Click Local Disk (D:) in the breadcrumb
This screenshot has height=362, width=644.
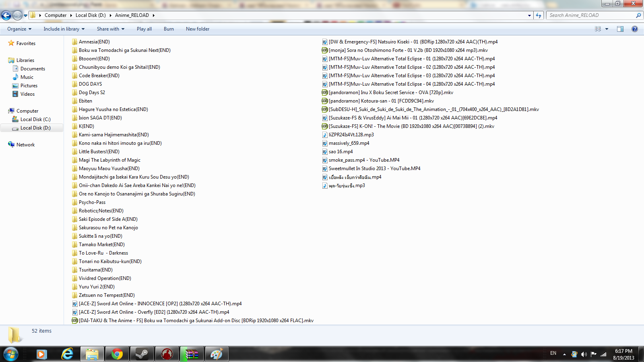(91, 15)
